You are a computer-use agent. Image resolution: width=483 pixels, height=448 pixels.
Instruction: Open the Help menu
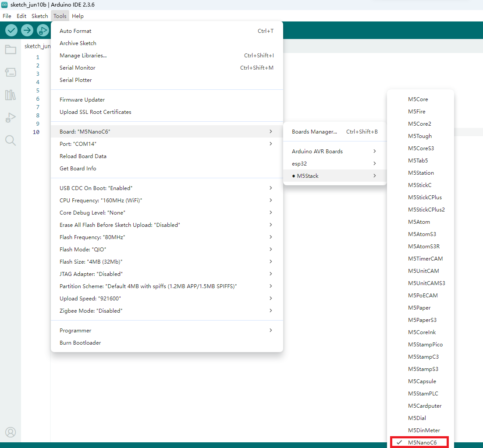[x=78, y=16]
